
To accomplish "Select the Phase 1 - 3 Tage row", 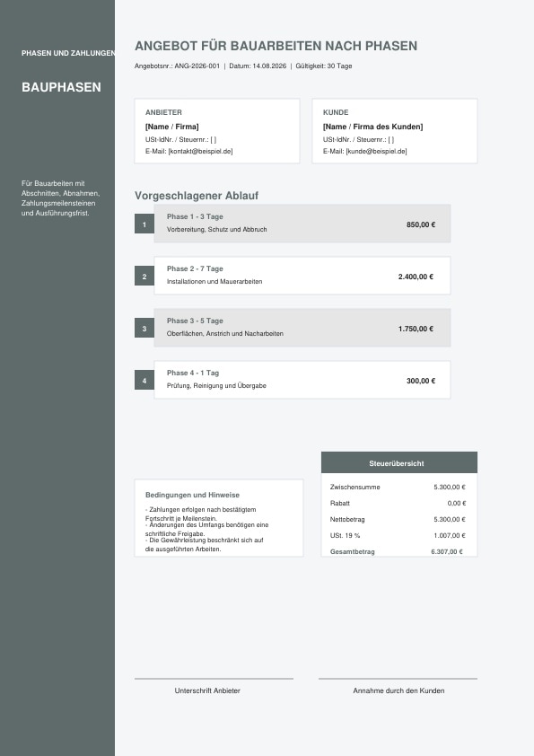I will [x=302, y=224].
